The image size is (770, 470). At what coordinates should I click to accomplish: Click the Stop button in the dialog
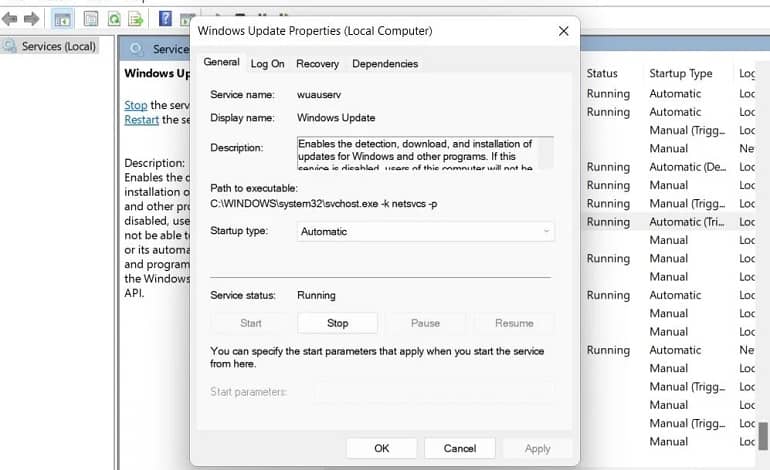coord(337,323)
